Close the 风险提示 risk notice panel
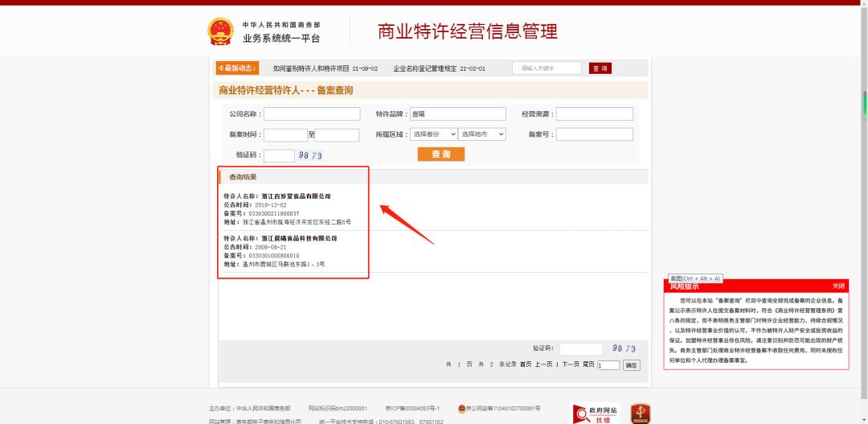Viewport: 868px width, 424px height. 838,286
